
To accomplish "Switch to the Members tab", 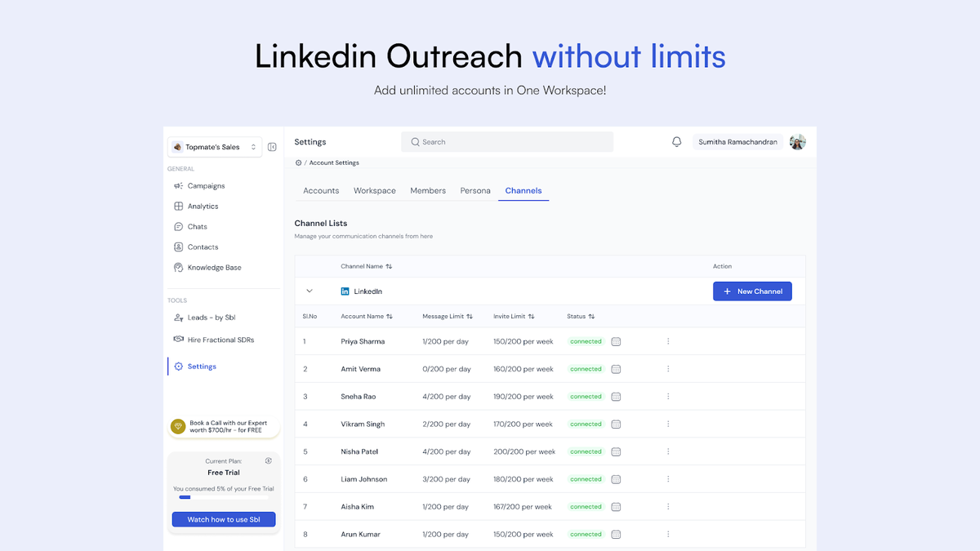I will (428, 190).
